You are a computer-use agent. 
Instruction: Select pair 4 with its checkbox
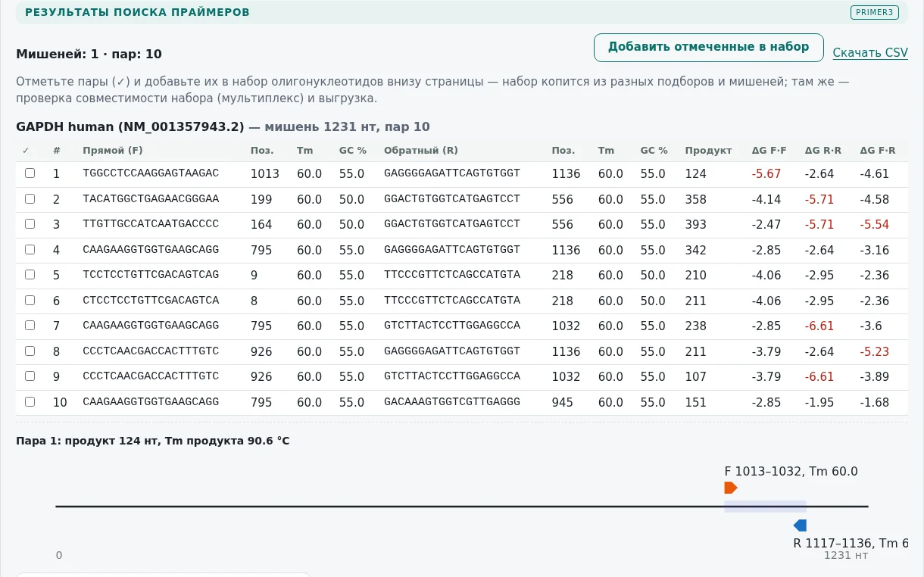tap(30, 249)
